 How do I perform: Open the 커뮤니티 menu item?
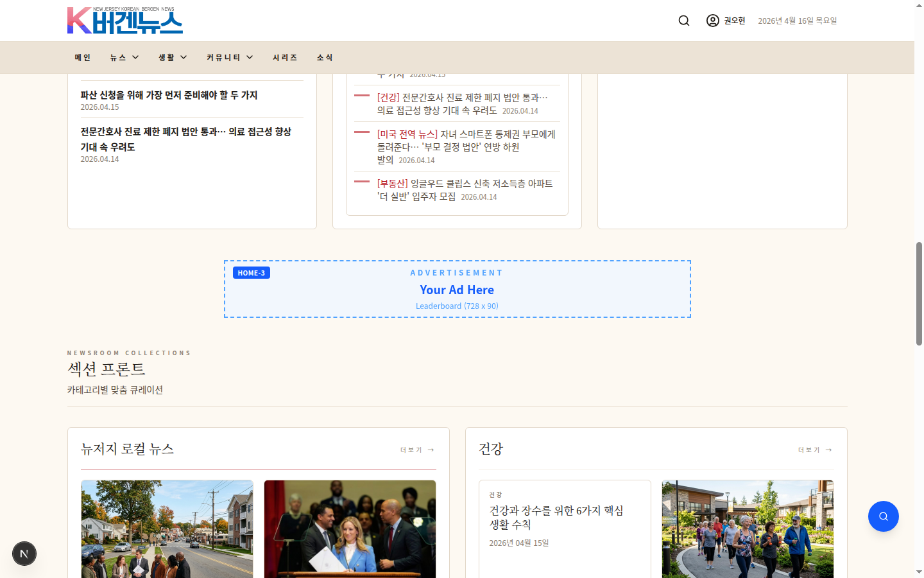(223, 57)
